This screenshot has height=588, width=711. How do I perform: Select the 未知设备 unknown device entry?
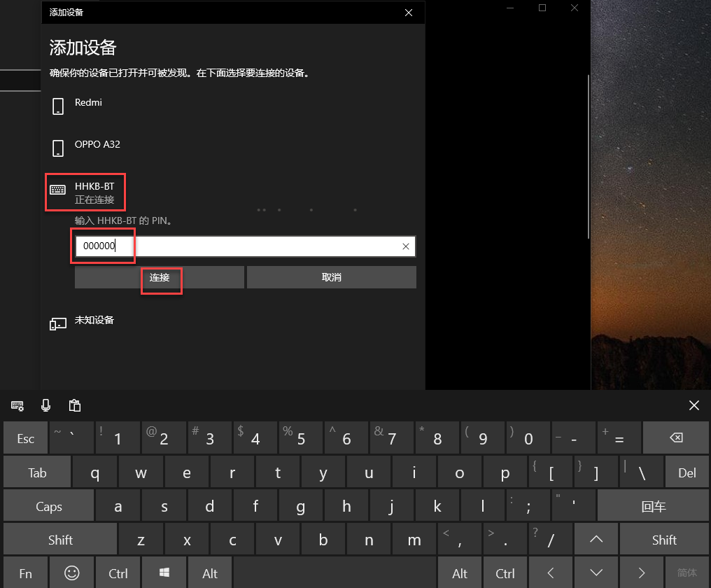coord(94,321)
